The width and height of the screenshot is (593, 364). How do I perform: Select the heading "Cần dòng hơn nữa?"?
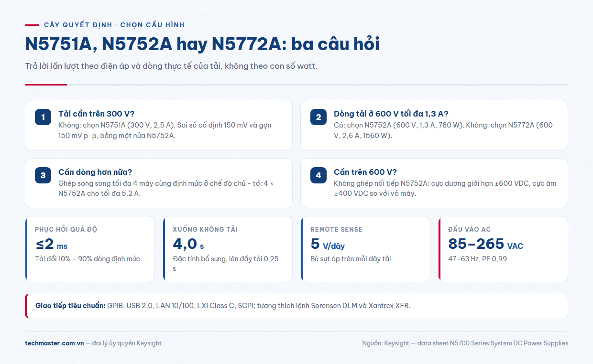click(x=95, y=172)
